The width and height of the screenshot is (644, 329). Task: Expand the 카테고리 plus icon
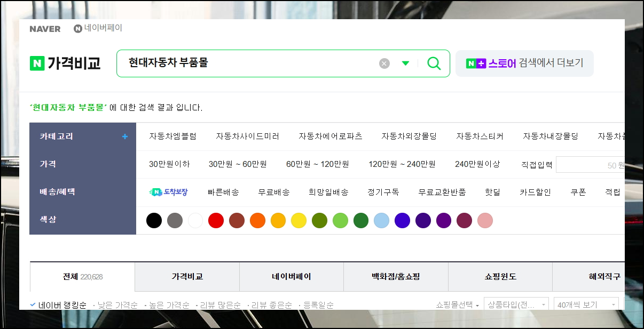[125, 137]
